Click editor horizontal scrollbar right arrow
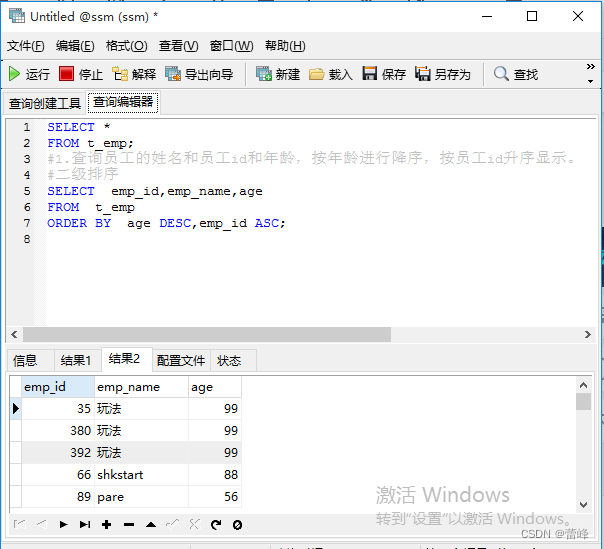This screenshot has width=604, height=549. coord(587,334)
